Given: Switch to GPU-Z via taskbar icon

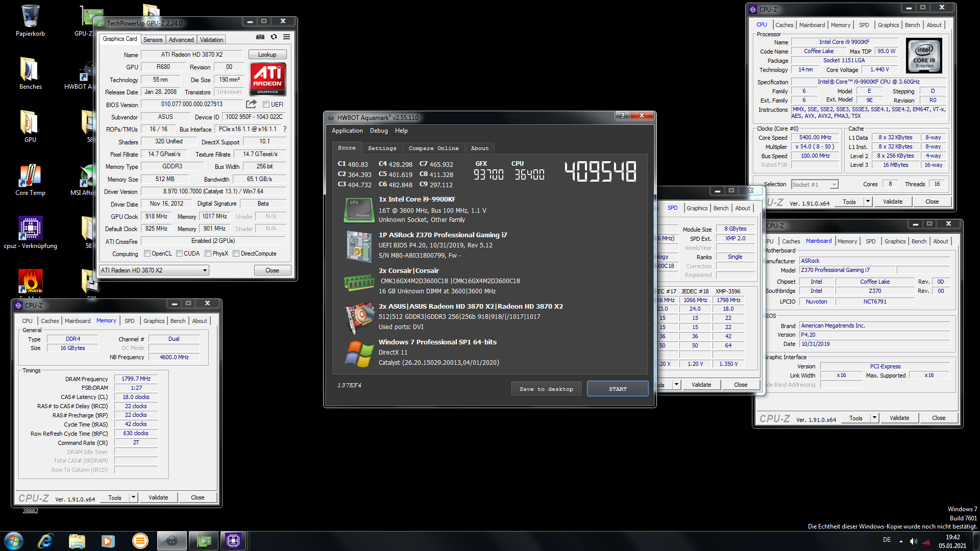Looking at the screenshot, I should click(x=204, y=541).
